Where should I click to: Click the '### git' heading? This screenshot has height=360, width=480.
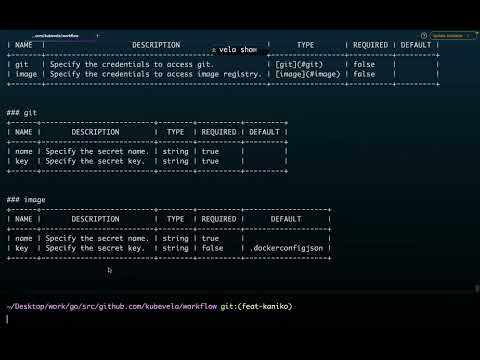(22, 113)
